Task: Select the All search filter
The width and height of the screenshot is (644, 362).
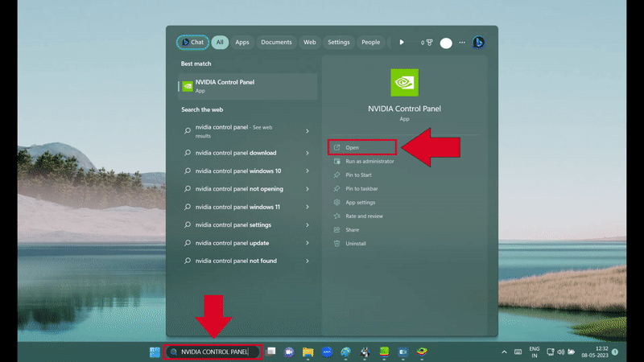Action: point(220,43)
